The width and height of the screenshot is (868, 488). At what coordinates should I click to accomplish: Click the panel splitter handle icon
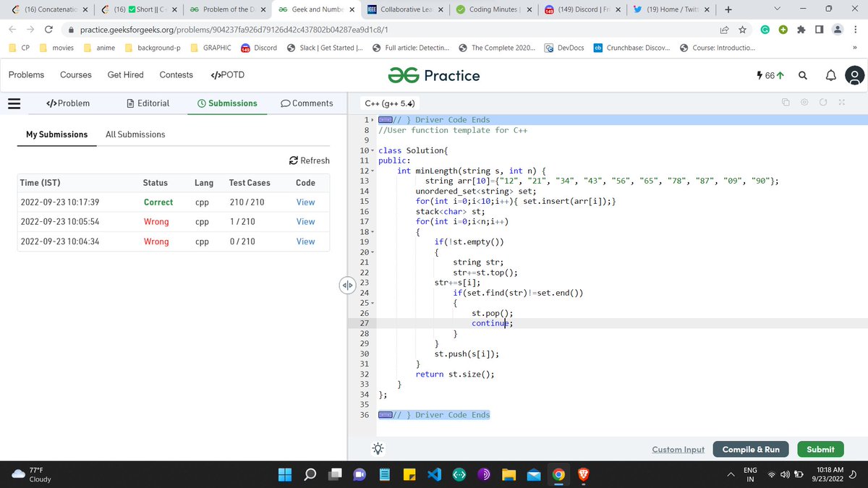[x=347, y=285]
